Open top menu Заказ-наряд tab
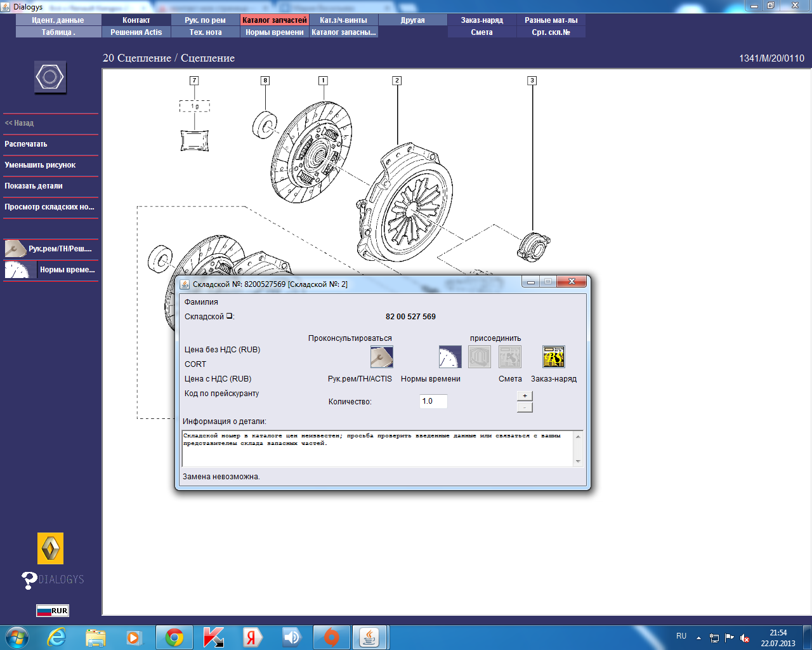The image size is (812, 650). (x=482, y=20)
